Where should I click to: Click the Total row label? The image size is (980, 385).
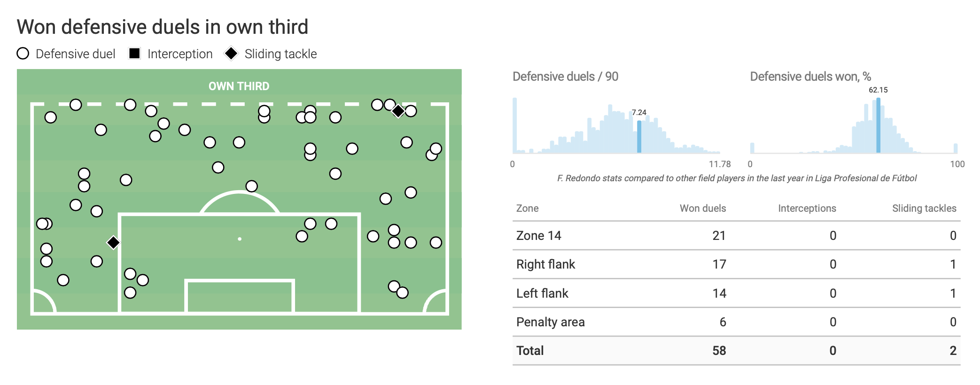530,351
